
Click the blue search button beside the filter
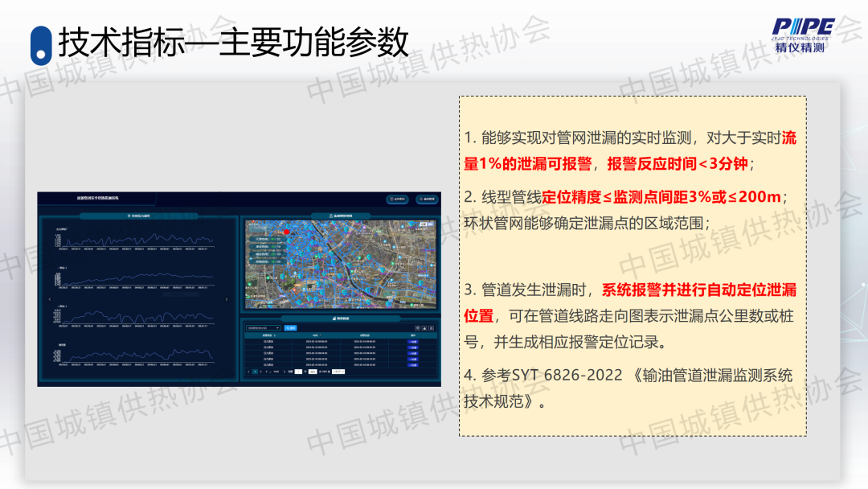coord(290,328)
